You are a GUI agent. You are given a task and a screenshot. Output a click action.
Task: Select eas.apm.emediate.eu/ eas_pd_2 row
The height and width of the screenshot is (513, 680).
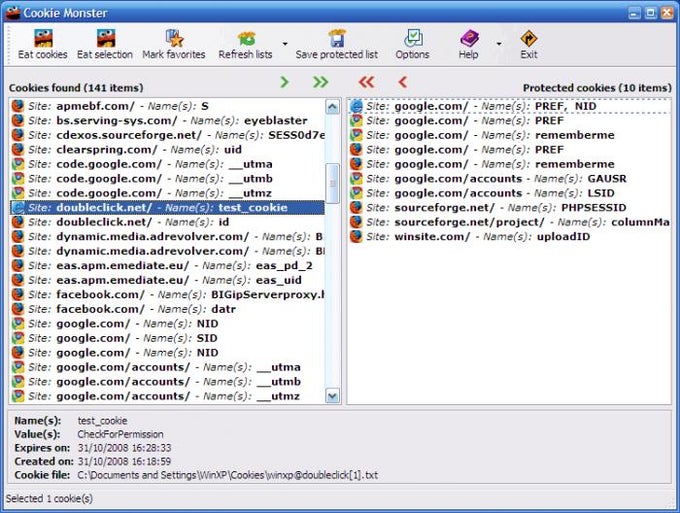pyautogui.click(x=168, y=266)
